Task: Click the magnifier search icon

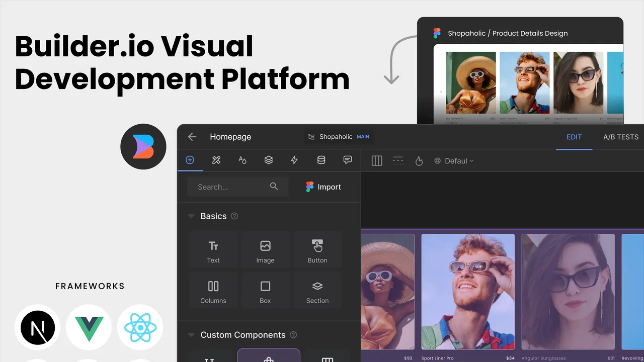Action: point(274,187)
